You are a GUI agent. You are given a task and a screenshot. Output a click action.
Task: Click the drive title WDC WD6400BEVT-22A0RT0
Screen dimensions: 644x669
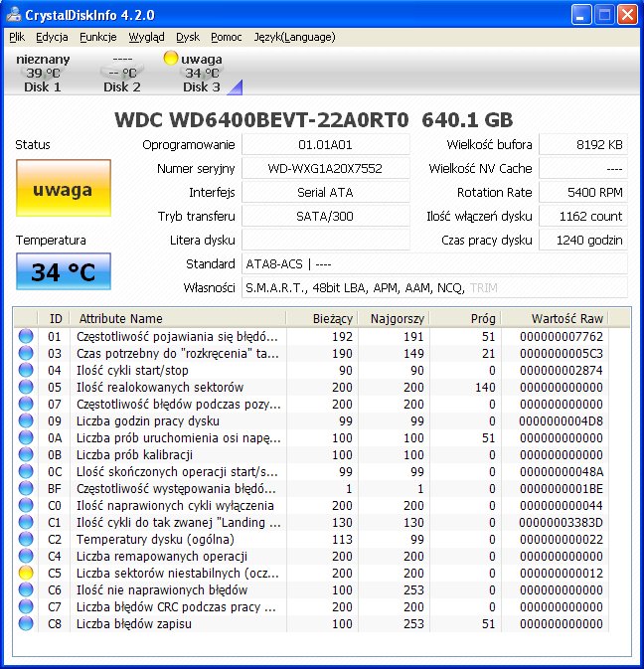point(261,120)
